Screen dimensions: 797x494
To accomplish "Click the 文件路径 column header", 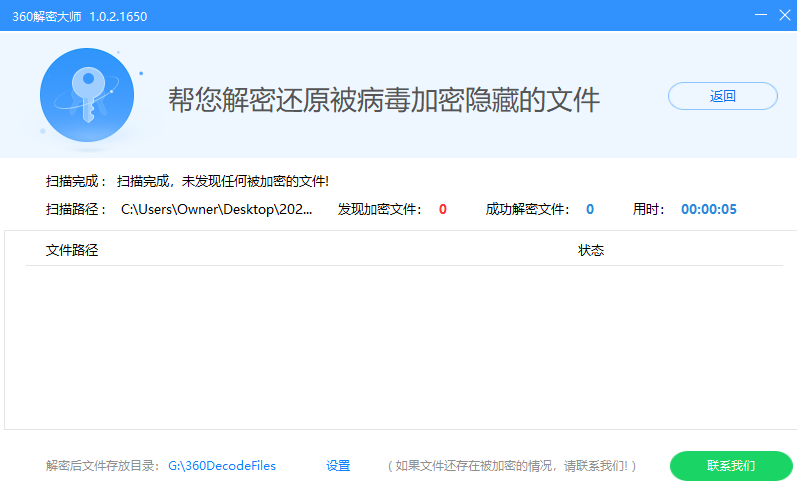I will point(72,250).
